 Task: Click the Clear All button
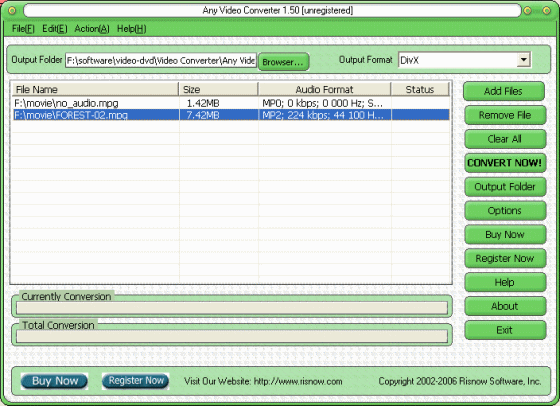coord(505,139)
